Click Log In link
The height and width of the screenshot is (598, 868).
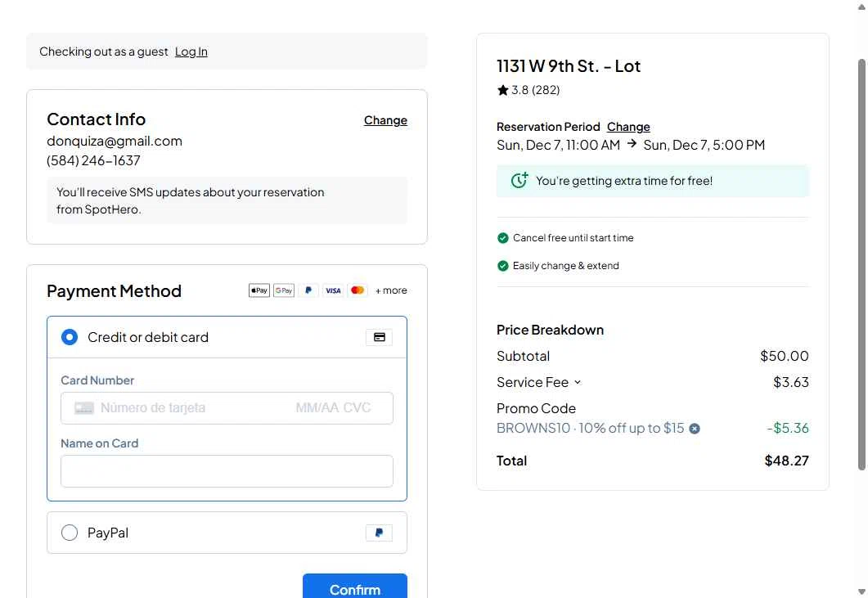[x=191, y=52]
